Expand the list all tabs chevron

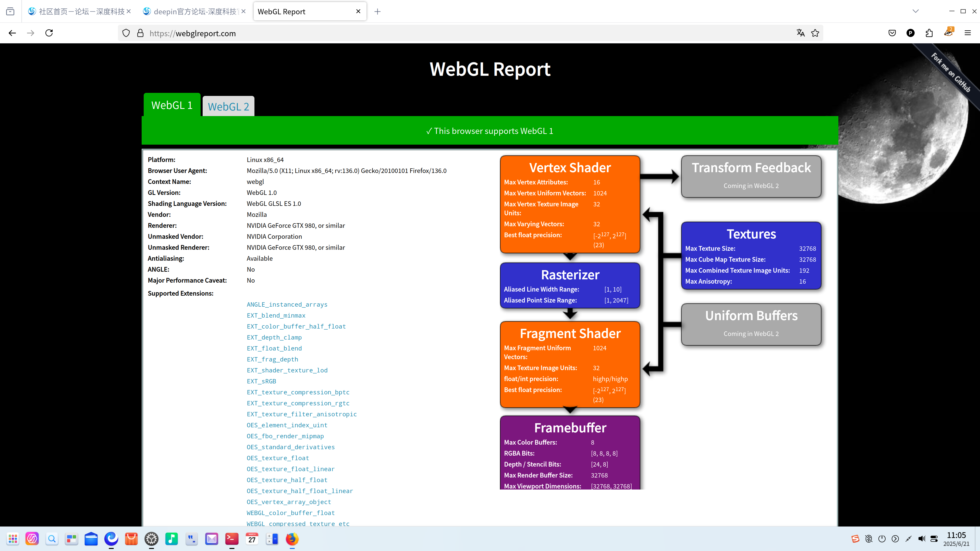click(x=915, y=11)
